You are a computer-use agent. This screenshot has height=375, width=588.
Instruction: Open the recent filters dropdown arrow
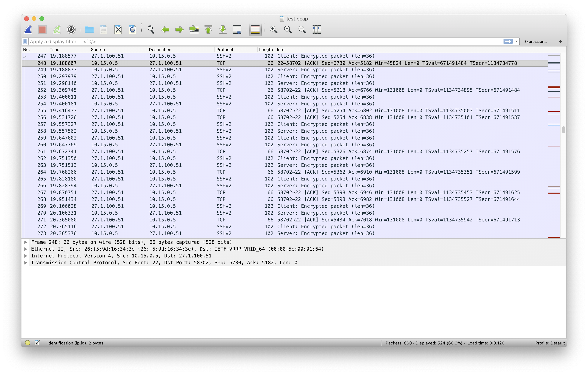pos(516,42)
